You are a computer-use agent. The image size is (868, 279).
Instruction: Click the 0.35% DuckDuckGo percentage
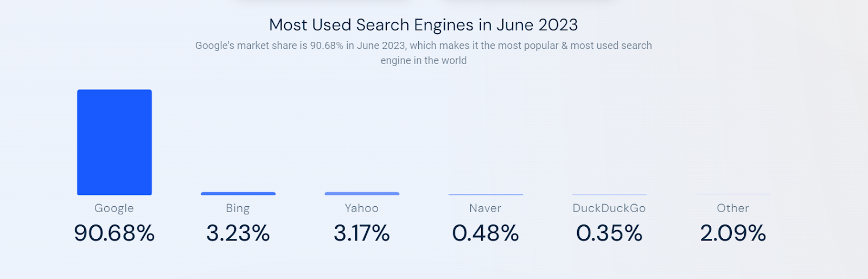(609, 233)
